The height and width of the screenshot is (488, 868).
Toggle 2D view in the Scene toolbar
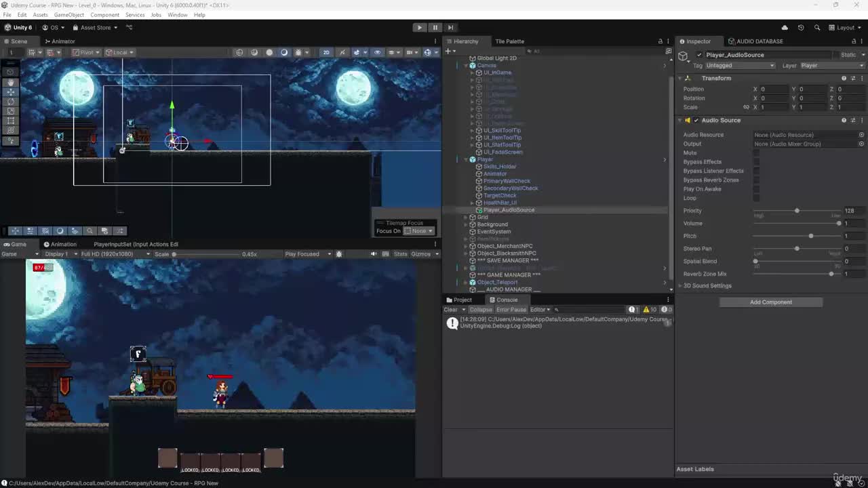click(x=326, y=52)
